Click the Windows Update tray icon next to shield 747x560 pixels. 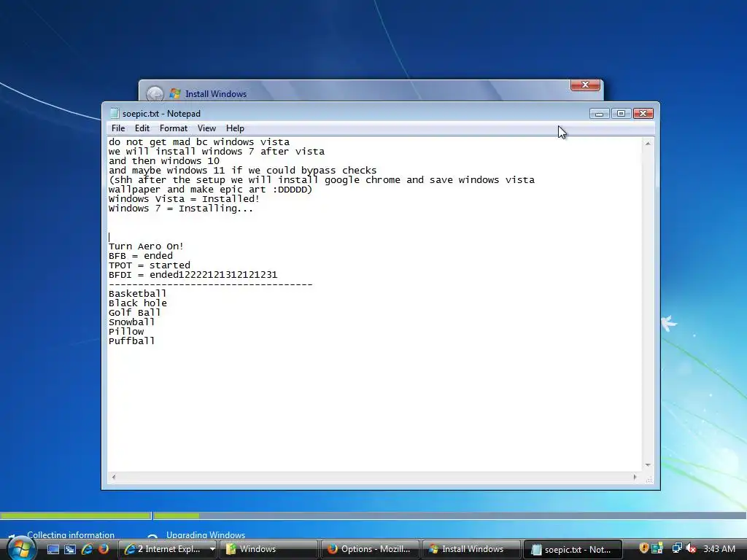657,548
